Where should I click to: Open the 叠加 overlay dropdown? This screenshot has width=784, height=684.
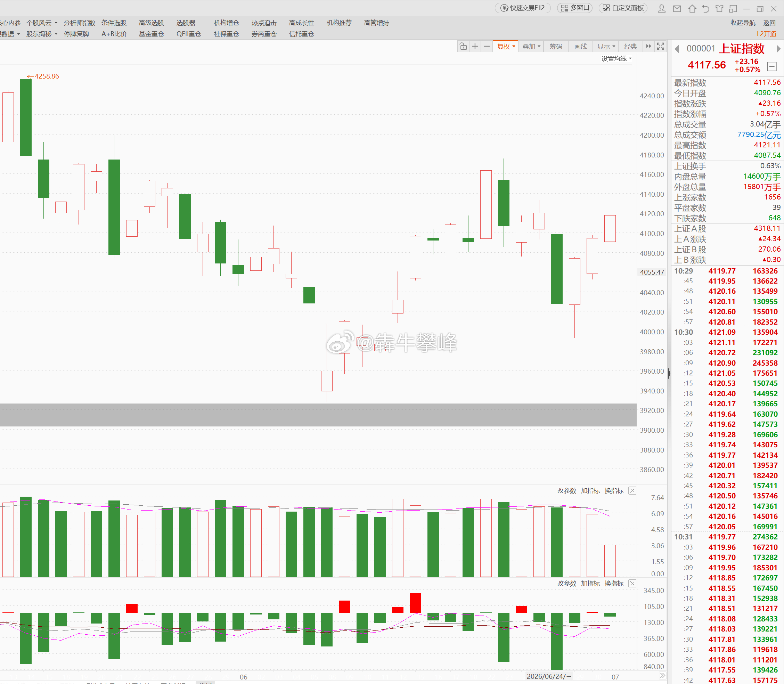(531, 46)
